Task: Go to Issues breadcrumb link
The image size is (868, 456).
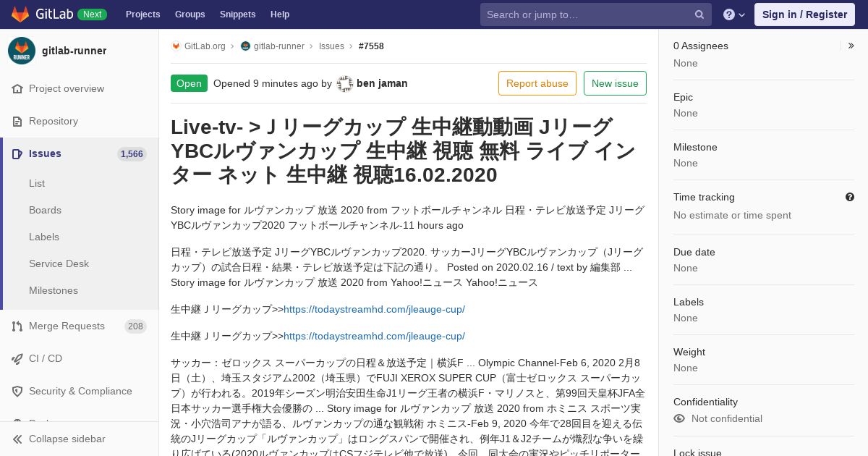Action: pos(331,46)
